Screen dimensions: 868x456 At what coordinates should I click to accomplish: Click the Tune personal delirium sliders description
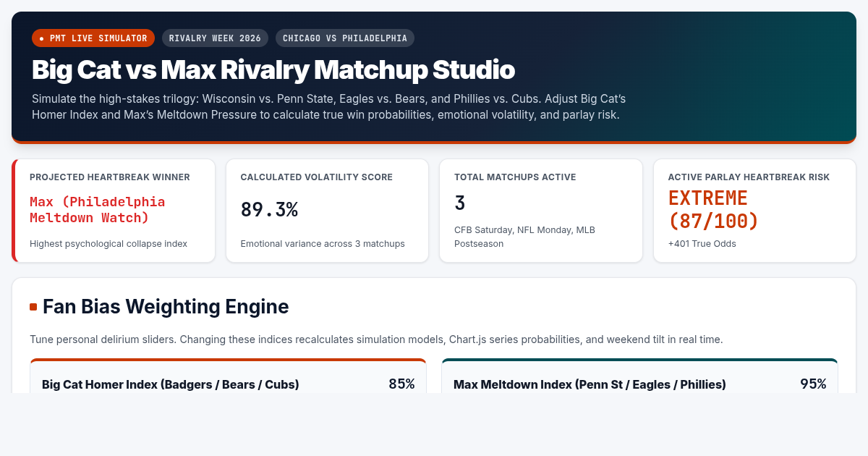[x=376, y=339]
